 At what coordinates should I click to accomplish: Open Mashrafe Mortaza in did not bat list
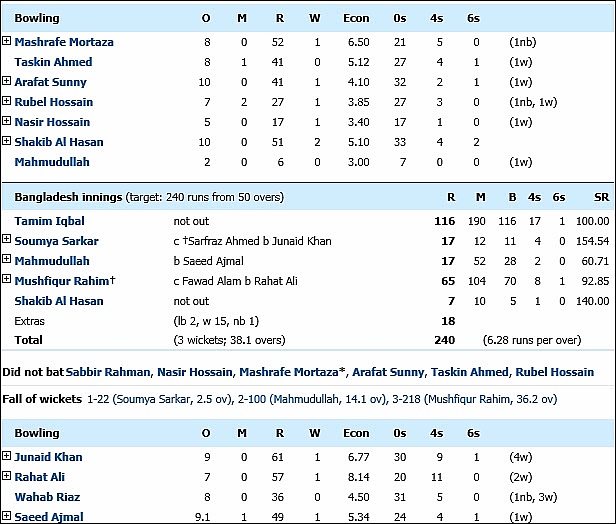(289, 372)
